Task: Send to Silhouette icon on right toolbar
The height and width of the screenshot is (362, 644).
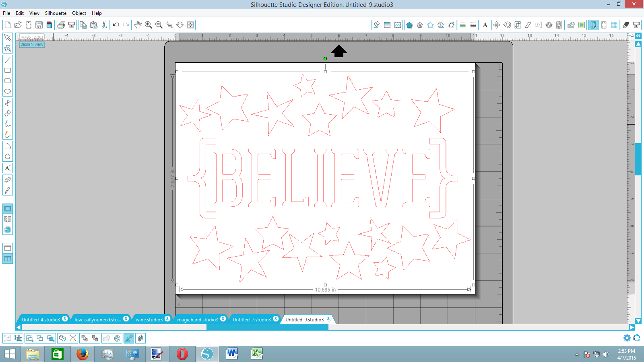Action: [x=636, y=25]
